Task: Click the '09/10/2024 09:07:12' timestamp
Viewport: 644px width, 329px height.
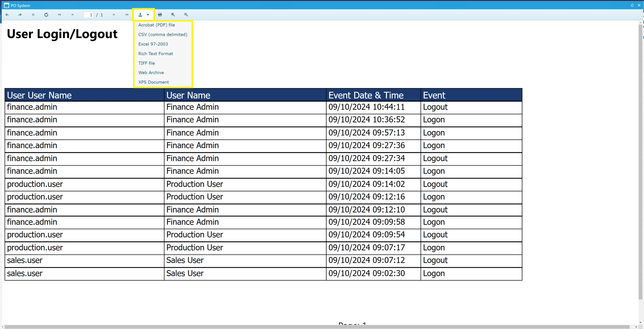Action: click(366, 260)
